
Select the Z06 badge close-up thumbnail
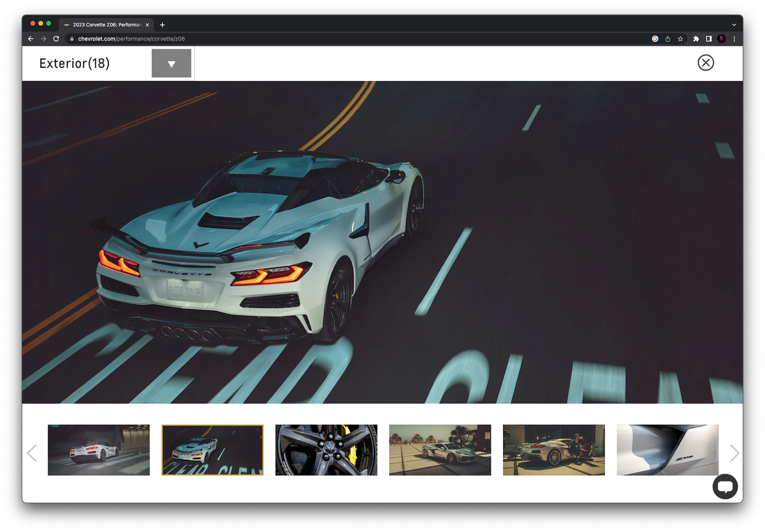(667, 450)
